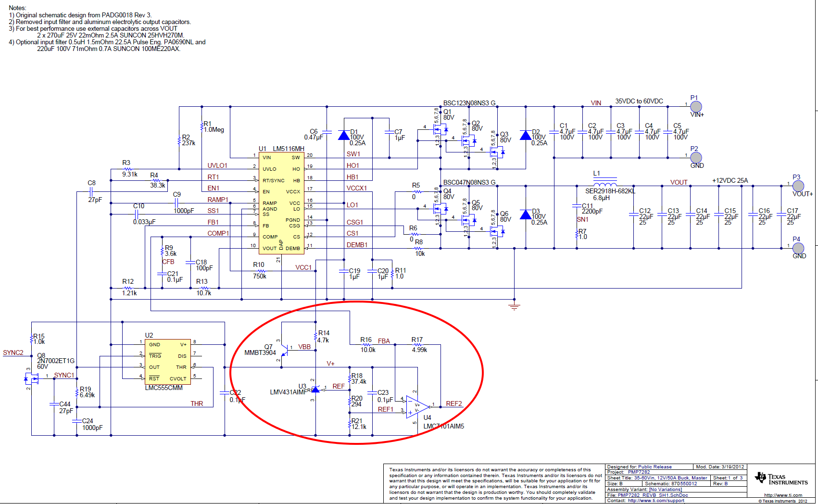
Task: Click the ground symbol below the power stage
Action: (x=515, y=307)
